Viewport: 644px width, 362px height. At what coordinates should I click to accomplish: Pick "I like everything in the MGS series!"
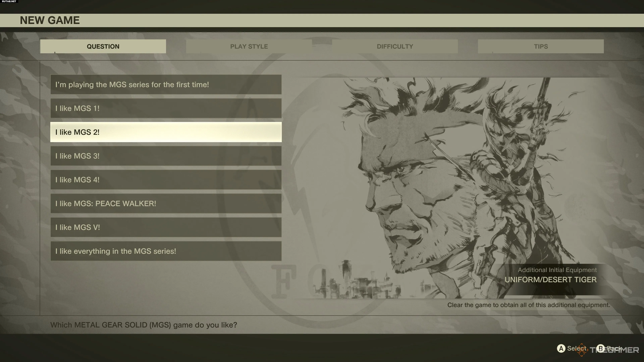[166, 251]
